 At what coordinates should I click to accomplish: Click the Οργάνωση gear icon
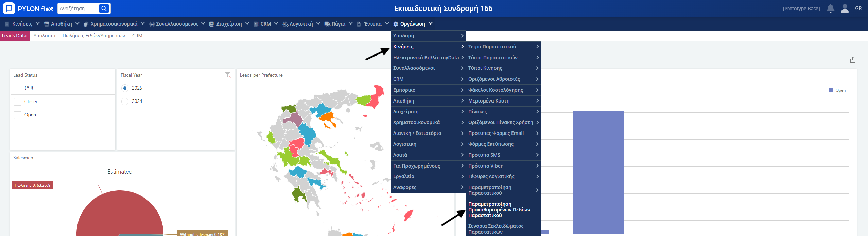(x=396, y=24)
